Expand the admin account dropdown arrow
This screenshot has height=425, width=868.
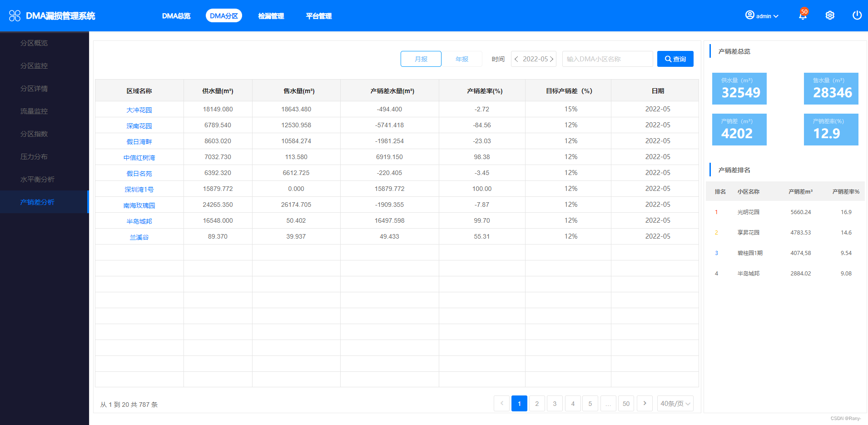tap(776, 16)
